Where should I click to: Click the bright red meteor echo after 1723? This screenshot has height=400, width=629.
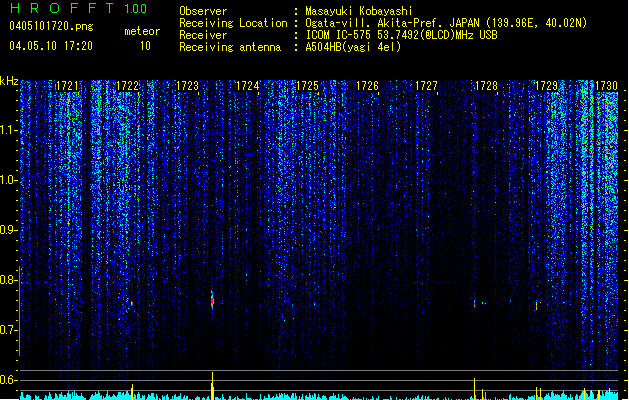[x=212, y=300]
